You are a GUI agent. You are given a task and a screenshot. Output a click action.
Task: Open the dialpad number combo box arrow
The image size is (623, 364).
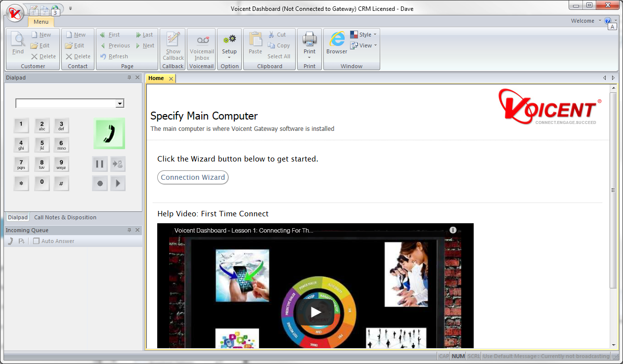120,104
